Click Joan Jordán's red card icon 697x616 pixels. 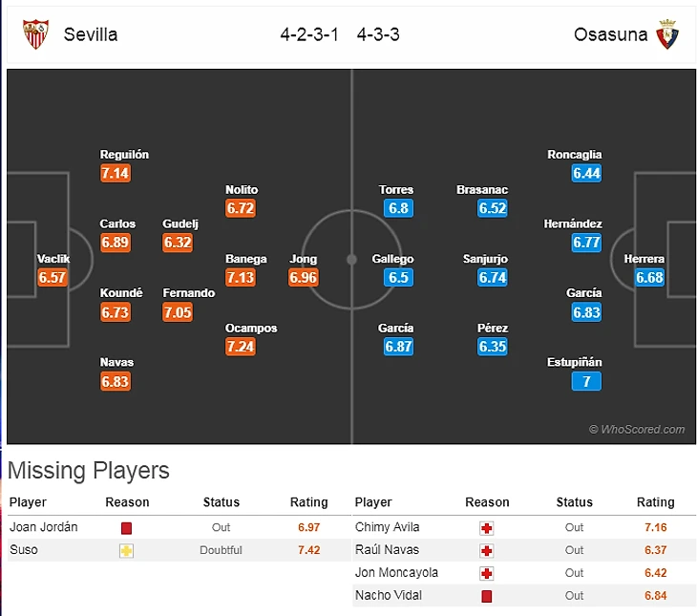point(127,527)
